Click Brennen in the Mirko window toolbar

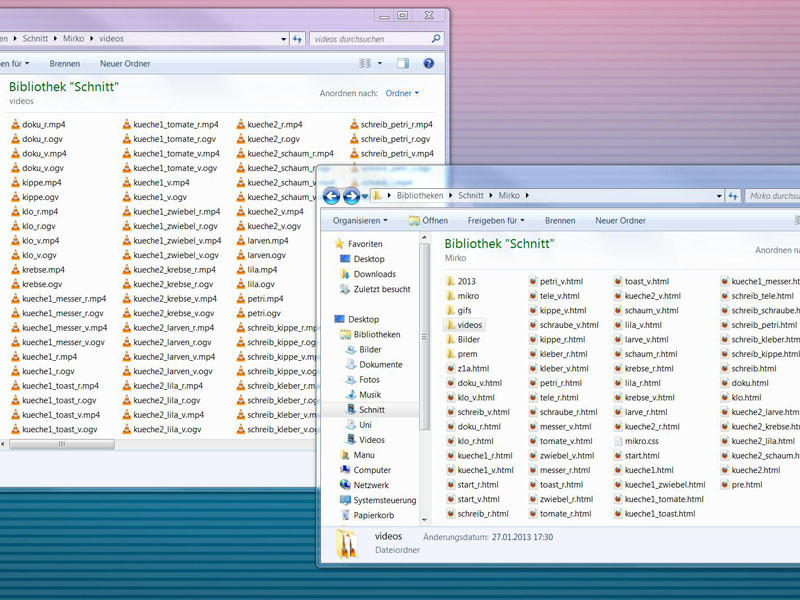click(x=560, y=220)
